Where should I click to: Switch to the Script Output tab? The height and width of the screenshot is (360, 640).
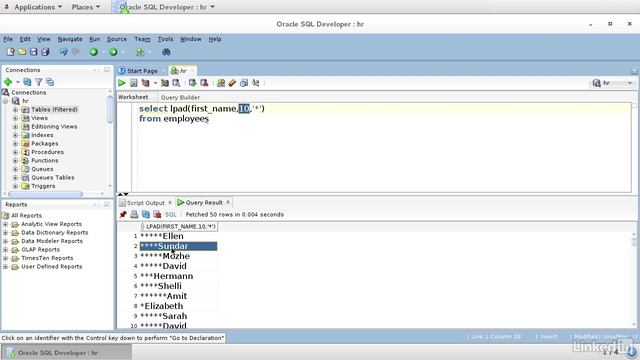point(145,202)
